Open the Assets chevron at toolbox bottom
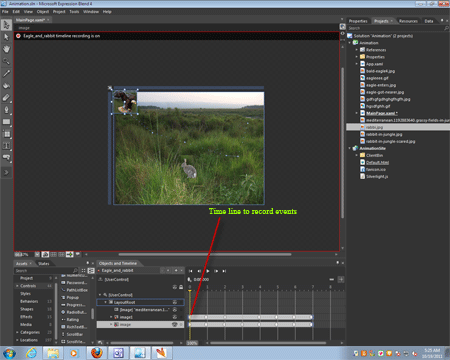450x360 pixels. click(6, 172)
